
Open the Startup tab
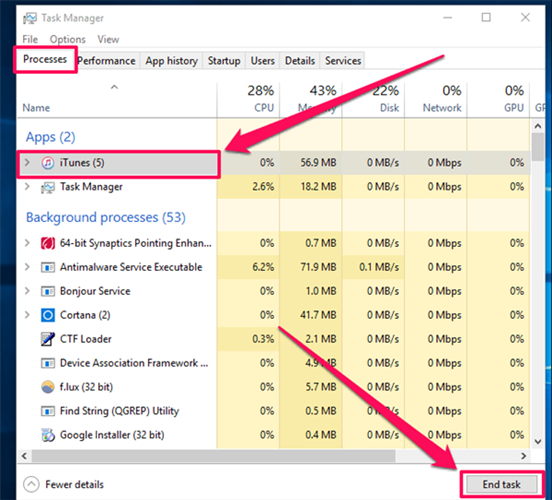(x=224, y=61)
